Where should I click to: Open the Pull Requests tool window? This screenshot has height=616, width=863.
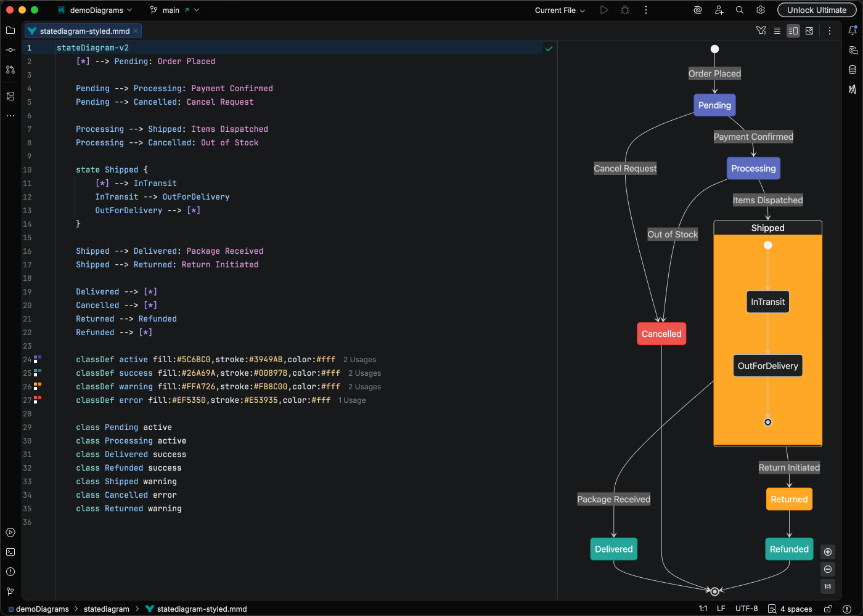[10, 70]
